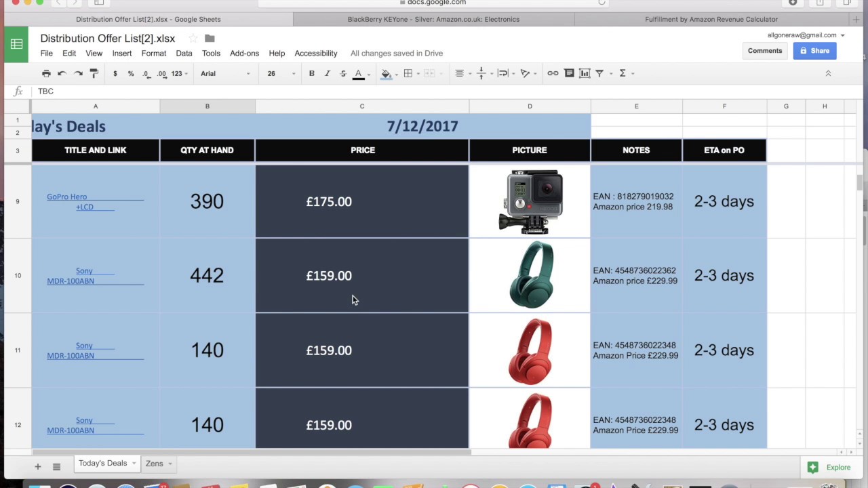
Task: Format as currency with dollar sign
Action: [x=115, y=73]
